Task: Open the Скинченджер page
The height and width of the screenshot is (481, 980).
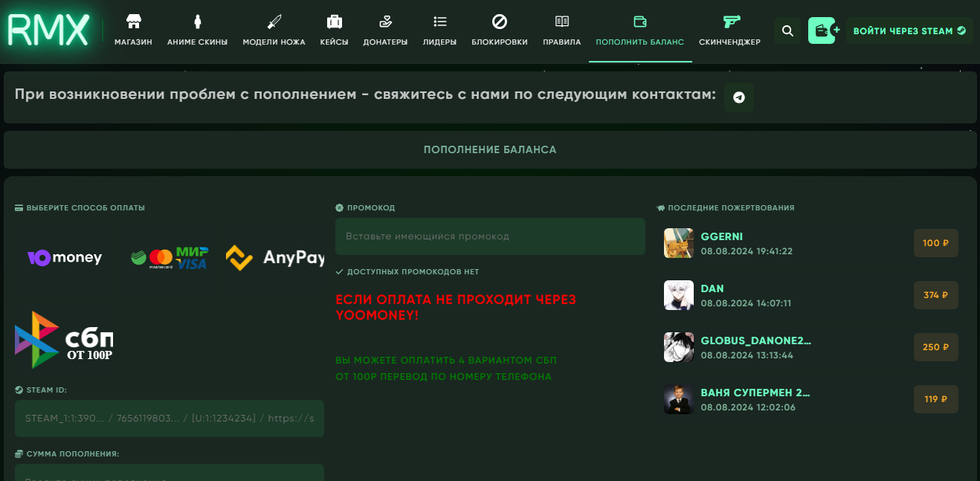Action: (x=729, y=31)
